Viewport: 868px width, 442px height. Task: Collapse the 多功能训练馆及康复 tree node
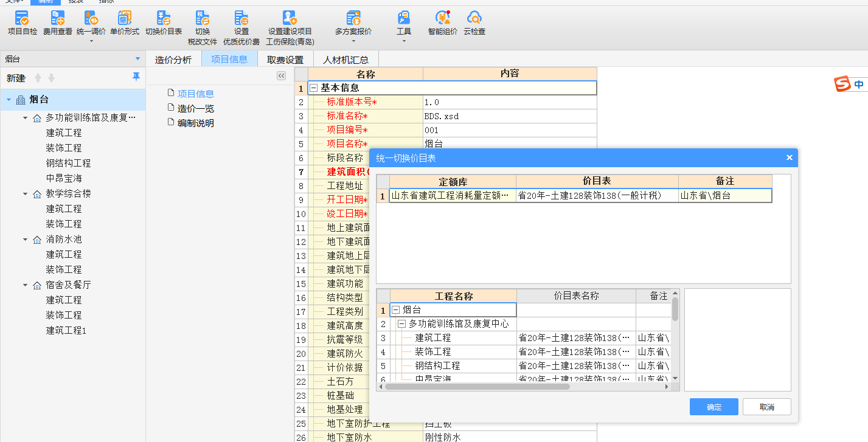(26, 118)
